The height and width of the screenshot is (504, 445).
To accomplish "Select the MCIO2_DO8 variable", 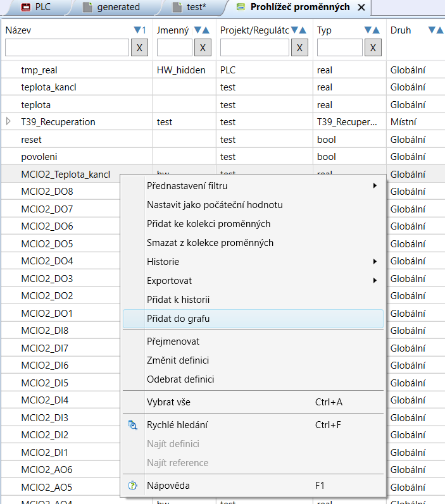I will (47, 191).
